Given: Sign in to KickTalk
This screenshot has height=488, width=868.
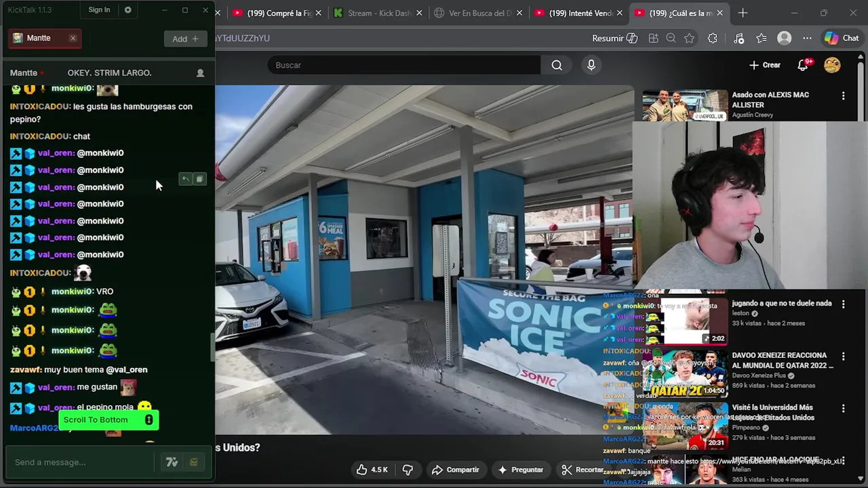Looking at the screenshot, I should pos(99,10).
